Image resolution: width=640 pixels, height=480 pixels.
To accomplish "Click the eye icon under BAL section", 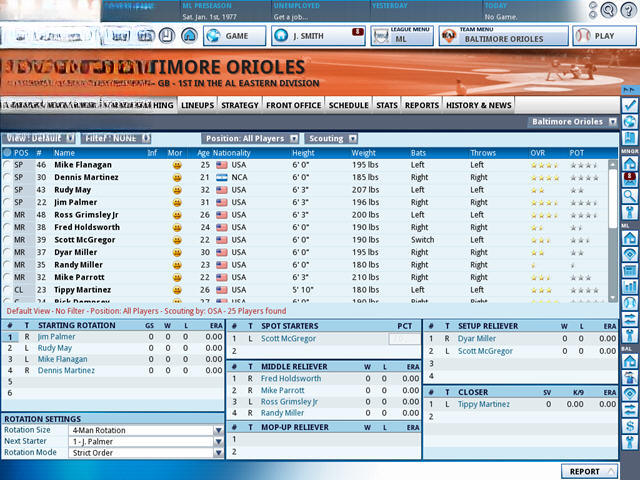I will 630,393.
